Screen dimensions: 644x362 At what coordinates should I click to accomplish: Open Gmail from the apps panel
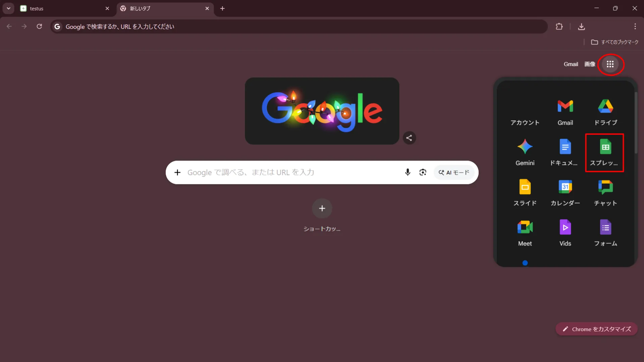pyautogui.click(x=565, y=113)
